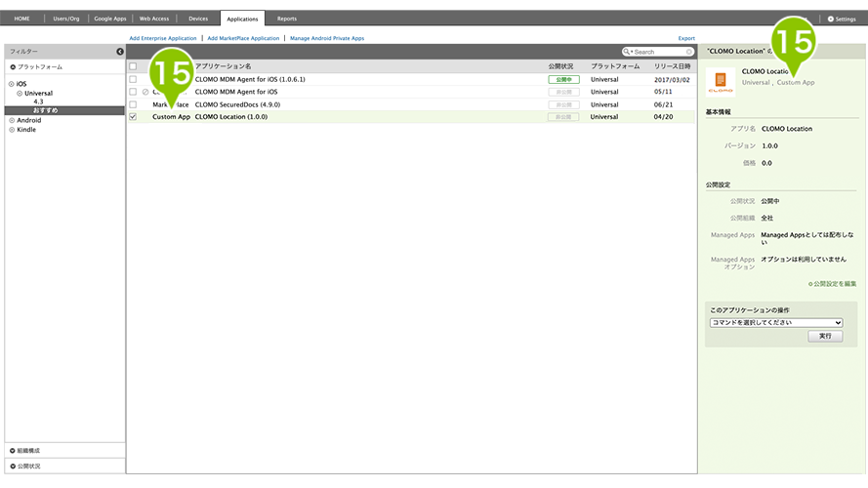Switch to the Google Apps tab
Viewport: 868px width, 488px height.
tap(110, 19)
